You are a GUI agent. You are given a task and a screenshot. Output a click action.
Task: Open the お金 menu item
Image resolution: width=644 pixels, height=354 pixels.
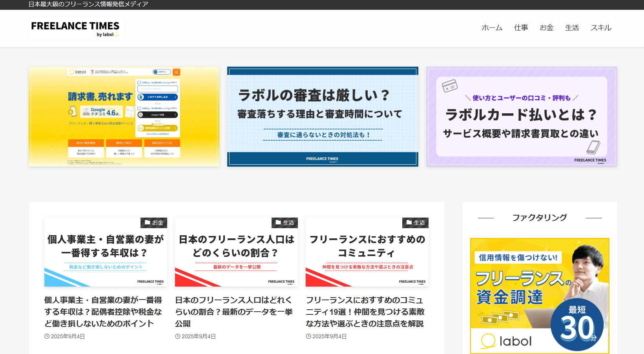tap(546, 28)
